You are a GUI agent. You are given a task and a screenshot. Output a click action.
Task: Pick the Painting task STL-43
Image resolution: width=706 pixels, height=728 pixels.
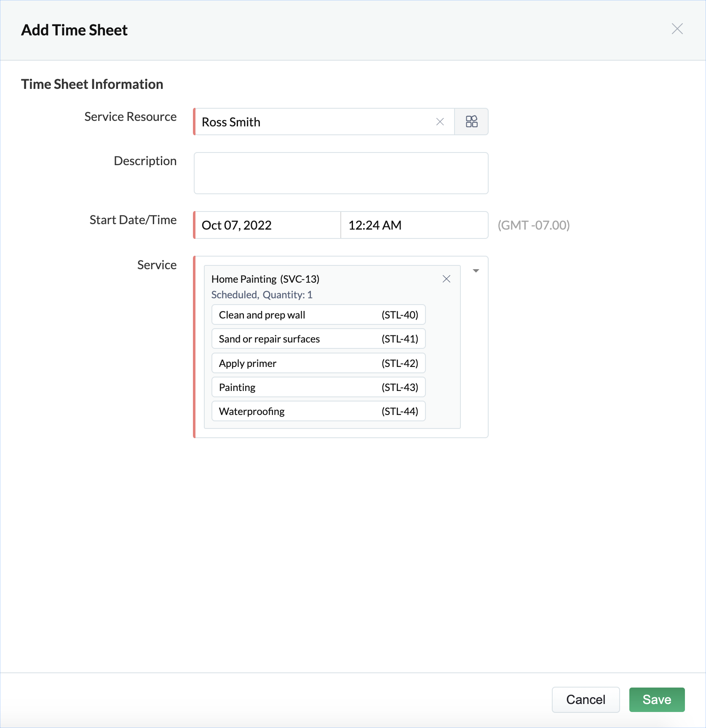coord(318,387)
